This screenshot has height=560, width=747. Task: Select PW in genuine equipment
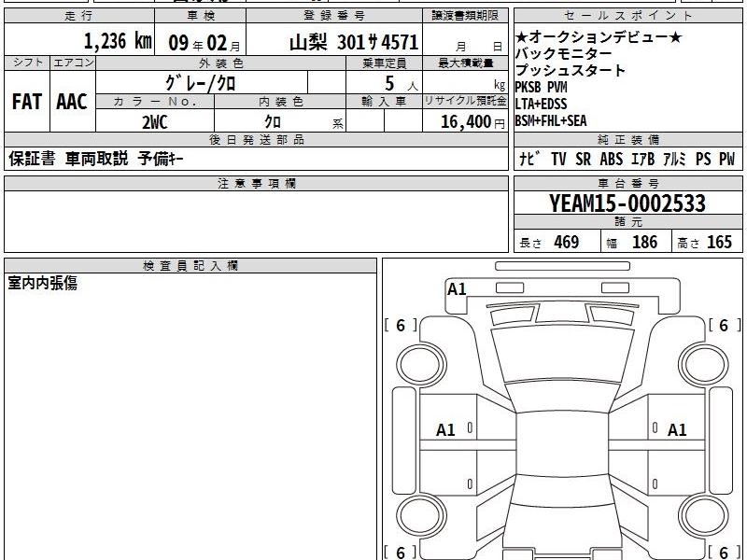(727, 159)
